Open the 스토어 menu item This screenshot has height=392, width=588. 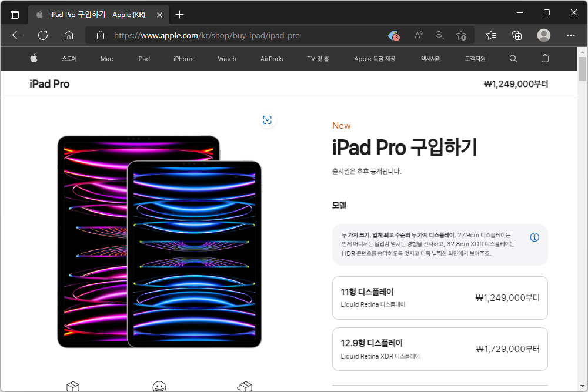[x=69, y=59]
